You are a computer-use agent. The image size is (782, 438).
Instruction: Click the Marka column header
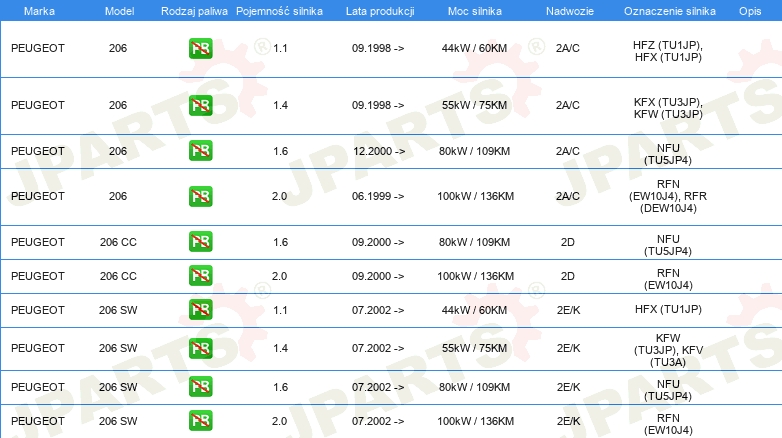point(39,11)
